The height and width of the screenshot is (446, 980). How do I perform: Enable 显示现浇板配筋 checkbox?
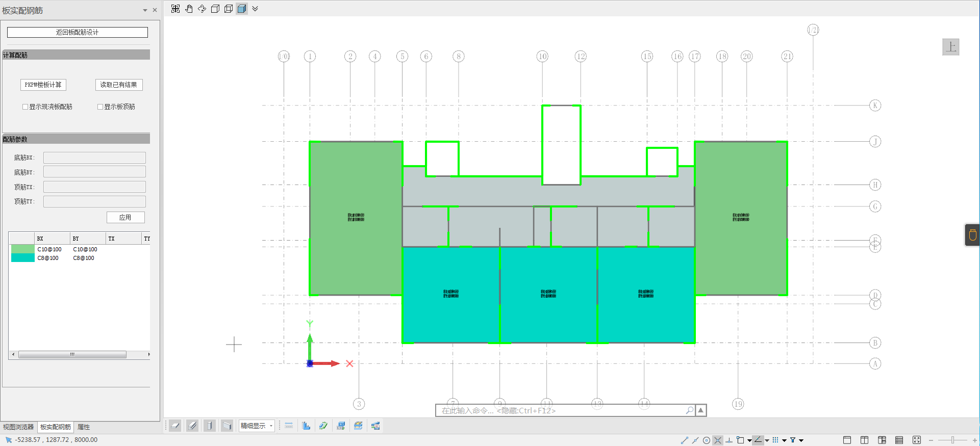[x=25, y=107]
